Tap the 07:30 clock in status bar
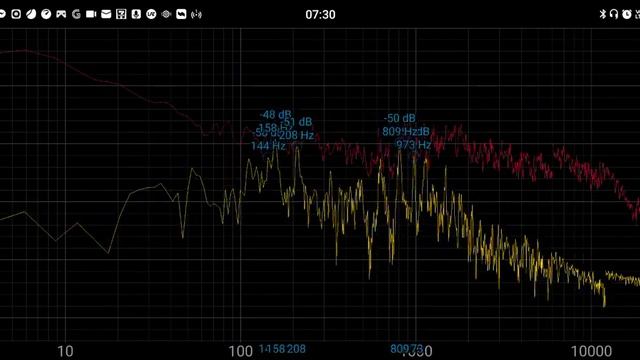 (x=320, y=15)
